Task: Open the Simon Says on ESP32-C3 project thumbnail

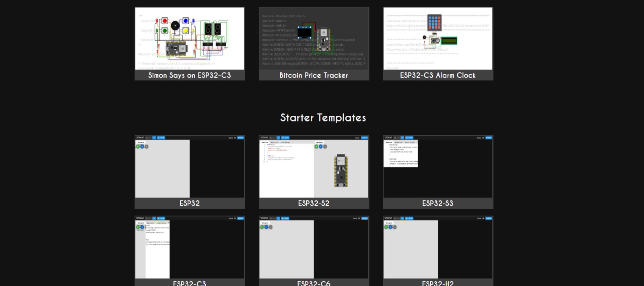Action: coord(190,39)
